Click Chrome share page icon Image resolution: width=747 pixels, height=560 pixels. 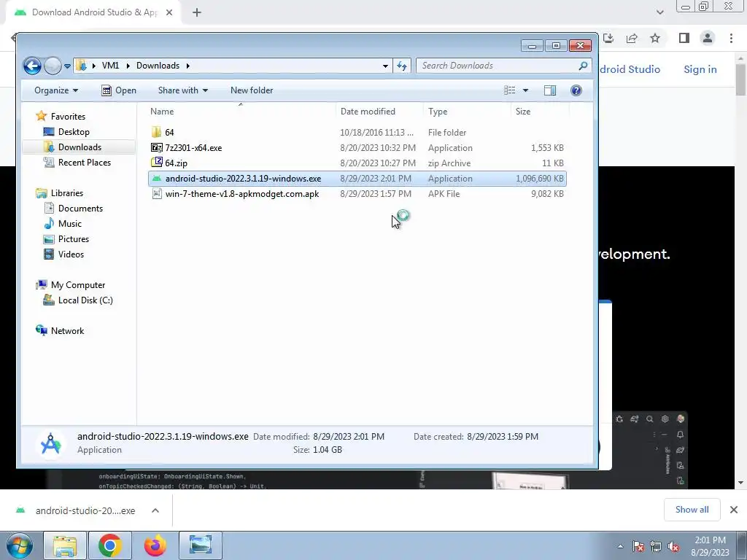[x=632, y=38]
